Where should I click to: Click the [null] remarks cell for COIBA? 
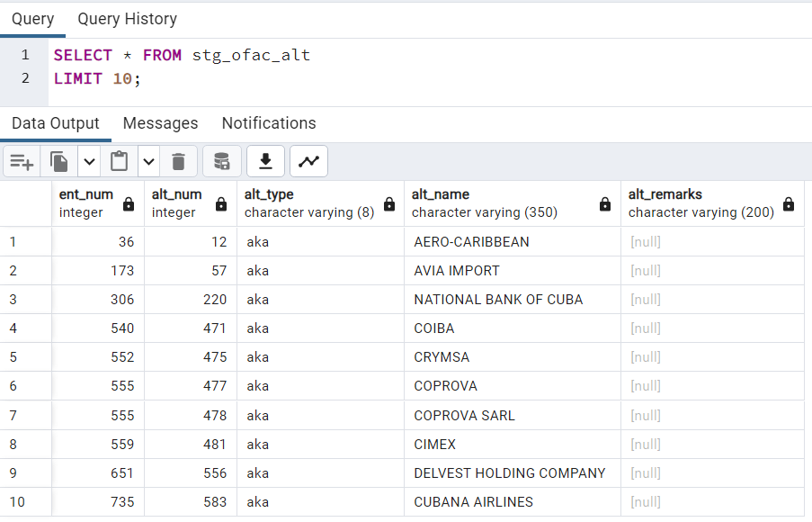(x=712, y=328)
